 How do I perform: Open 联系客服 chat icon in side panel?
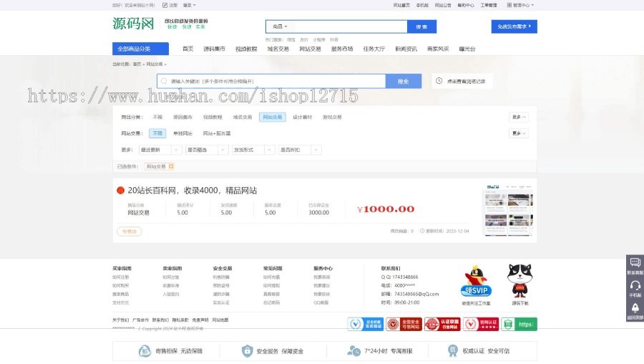pyautogui.click(x=635, y=262)
